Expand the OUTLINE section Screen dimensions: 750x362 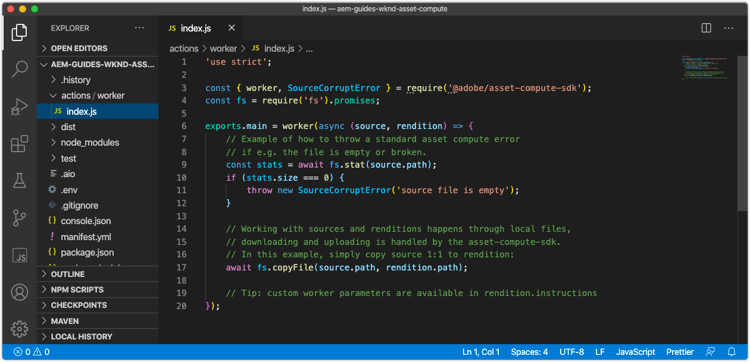coord(98,274)
